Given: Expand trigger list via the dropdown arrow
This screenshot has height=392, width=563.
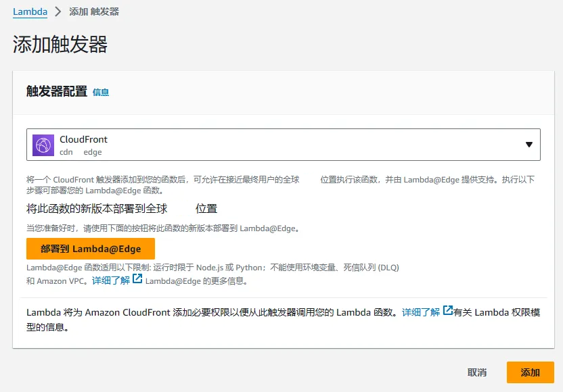Looking at the screenshot, I should point(529,145).
